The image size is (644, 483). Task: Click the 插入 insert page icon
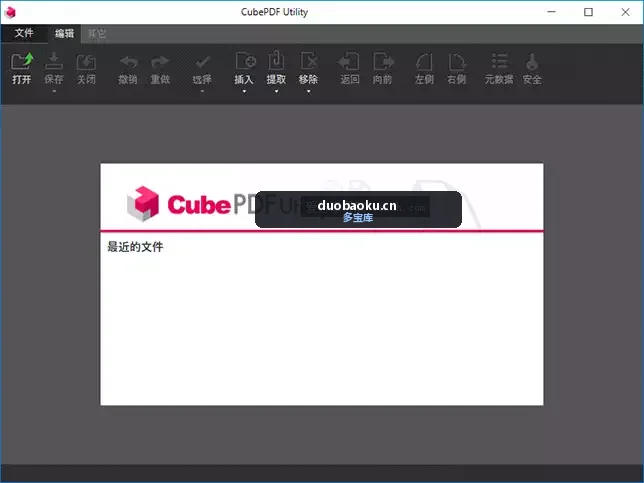tap(245, 61)
